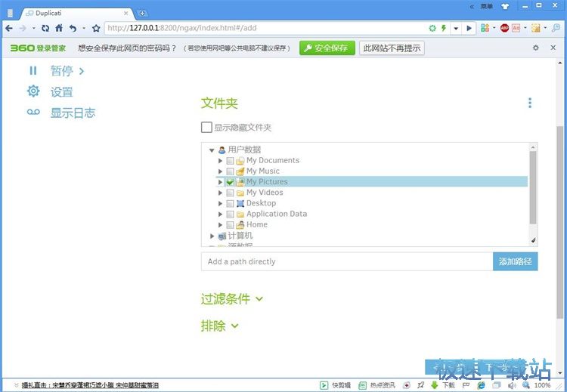567x392 pixels.
Task: Expand the My Videos folder node
Action: (x=220, y=193)
